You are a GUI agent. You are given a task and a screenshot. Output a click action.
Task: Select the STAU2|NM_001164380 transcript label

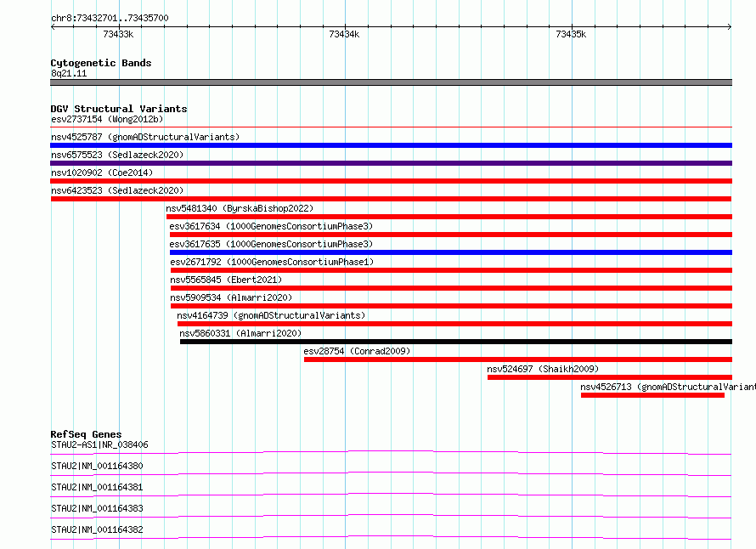[97, 466]
